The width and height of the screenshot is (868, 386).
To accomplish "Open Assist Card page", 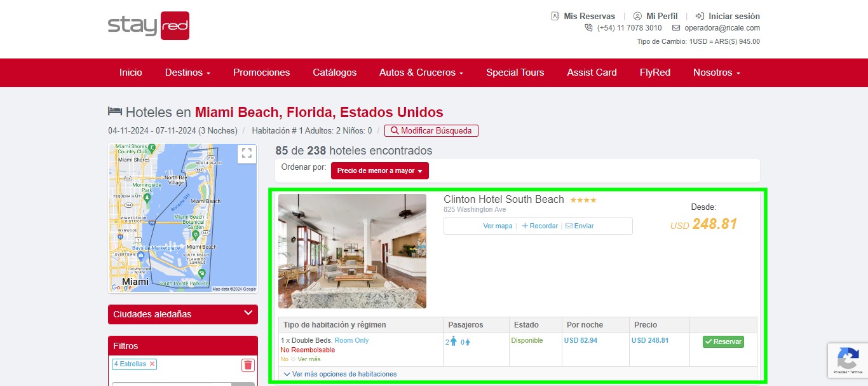I will (592, 72).
